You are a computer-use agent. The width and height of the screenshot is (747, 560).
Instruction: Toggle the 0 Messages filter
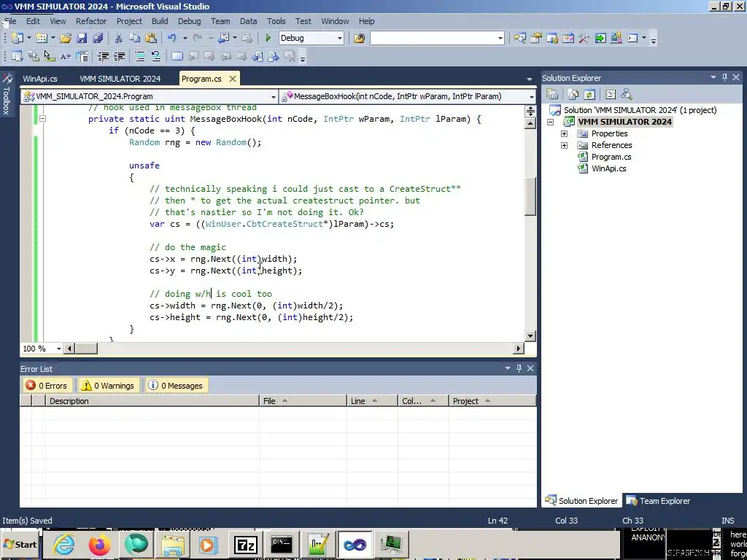(x=175, y=386)
